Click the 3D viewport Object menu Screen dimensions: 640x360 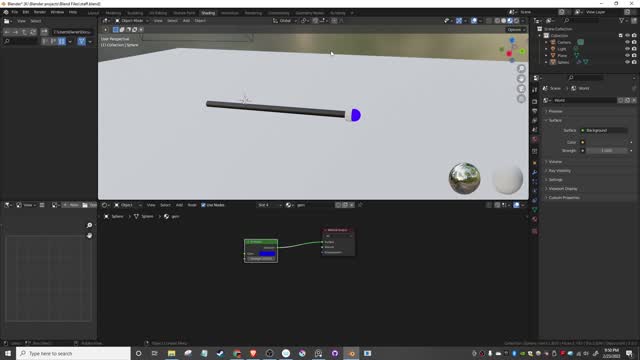pyautogui.click(x=200, y=20)
